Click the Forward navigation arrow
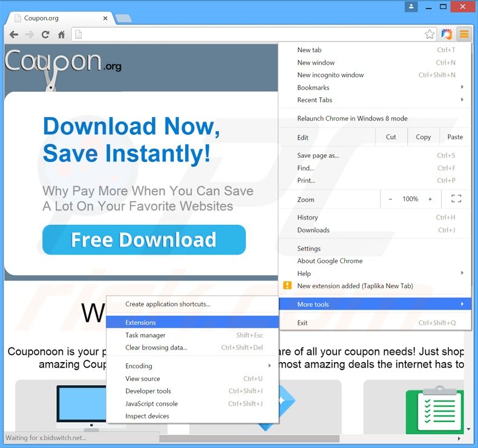478x448 pixels. click(x=30, y=34)
